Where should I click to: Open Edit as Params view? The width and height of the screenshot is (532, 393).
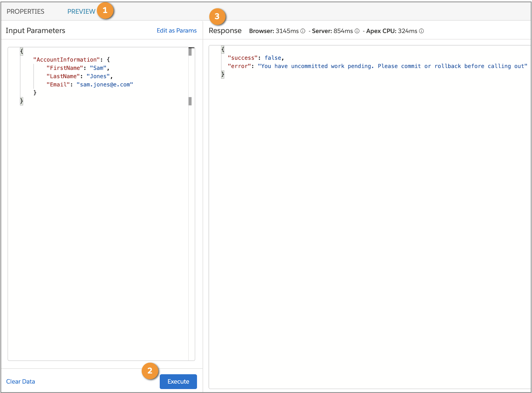coord(176,30)
